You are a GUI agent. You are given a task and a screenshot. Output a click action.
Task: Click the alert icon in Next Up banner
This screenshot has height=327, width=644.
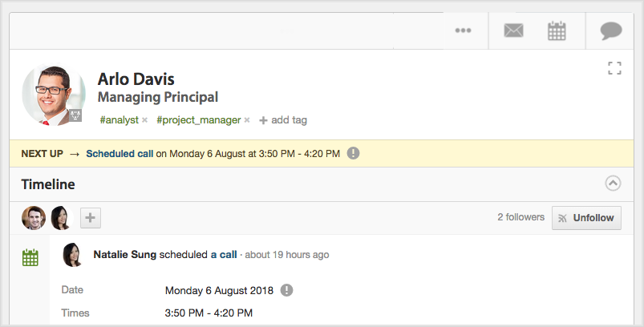tap(353, 153)
